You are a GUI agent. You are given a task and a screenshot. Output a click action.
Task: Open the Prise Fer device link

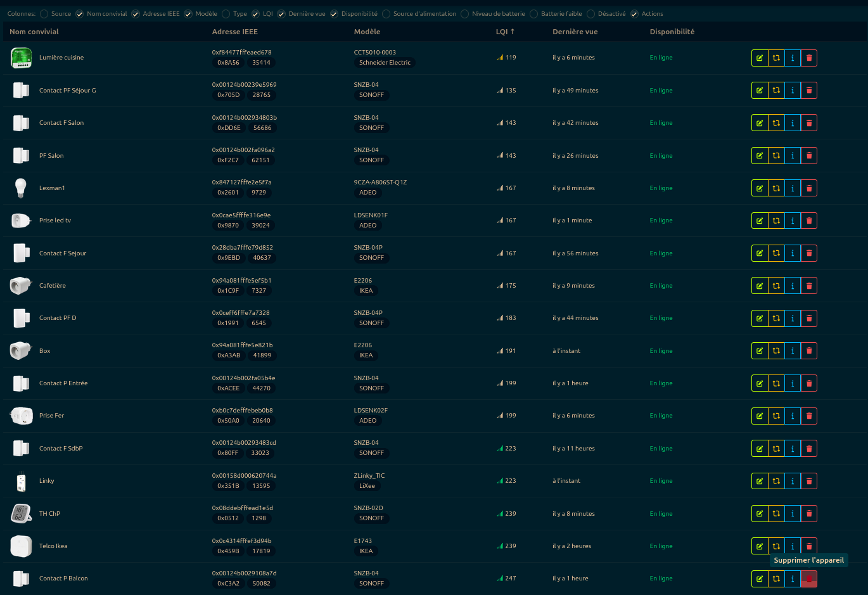pos(51,416)
